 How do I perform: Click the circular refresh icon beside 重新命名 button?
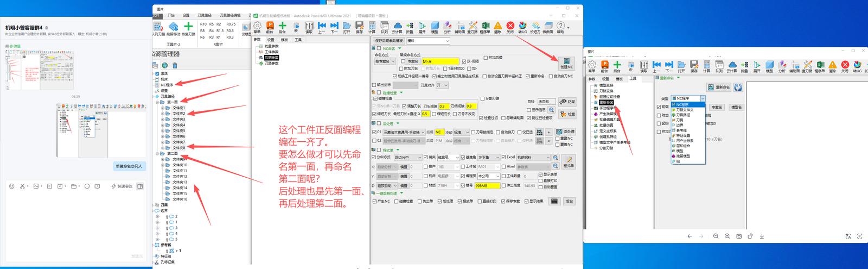[x=738, y=87]
